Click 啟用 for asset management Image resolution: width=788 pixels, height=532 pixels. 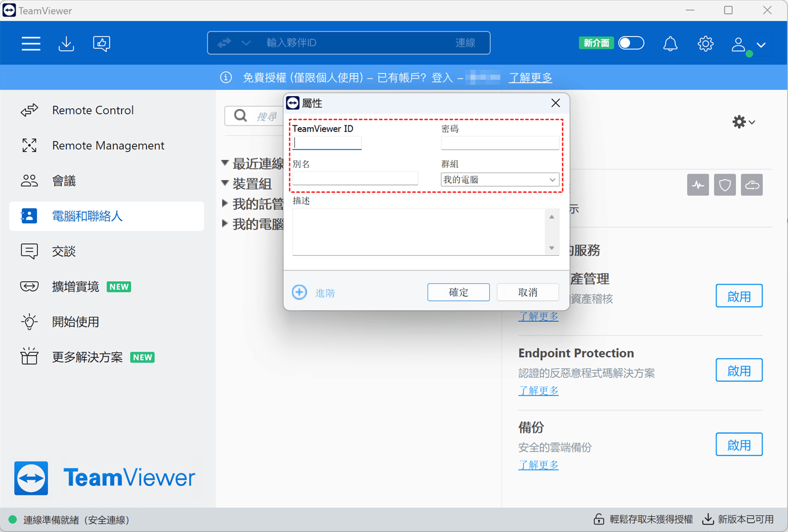[x=739, y=296]
